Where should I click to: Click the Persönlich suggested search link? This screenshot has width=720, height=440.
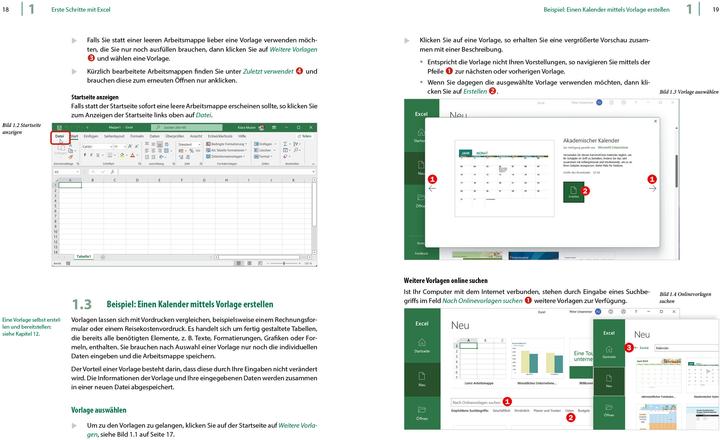tap(522, 411)
